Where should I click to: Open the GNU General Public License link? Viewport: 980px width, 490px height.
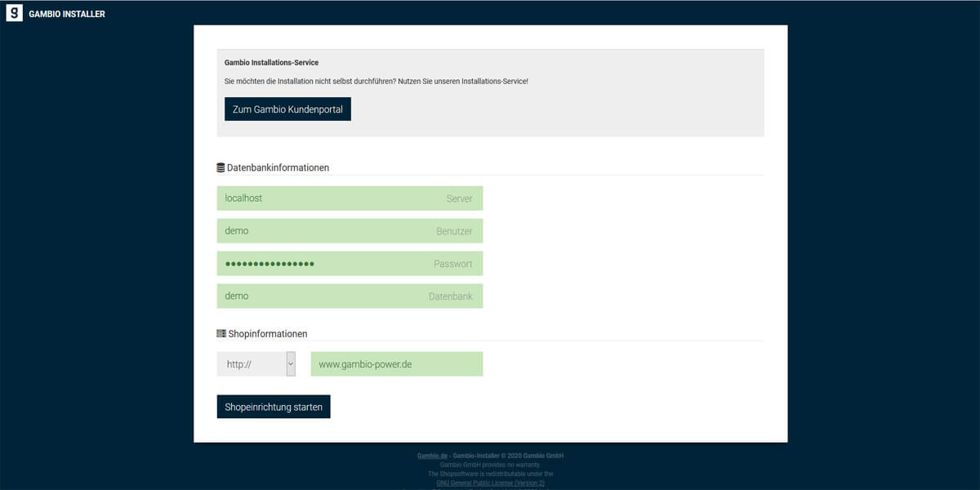(x=491, y=483)
